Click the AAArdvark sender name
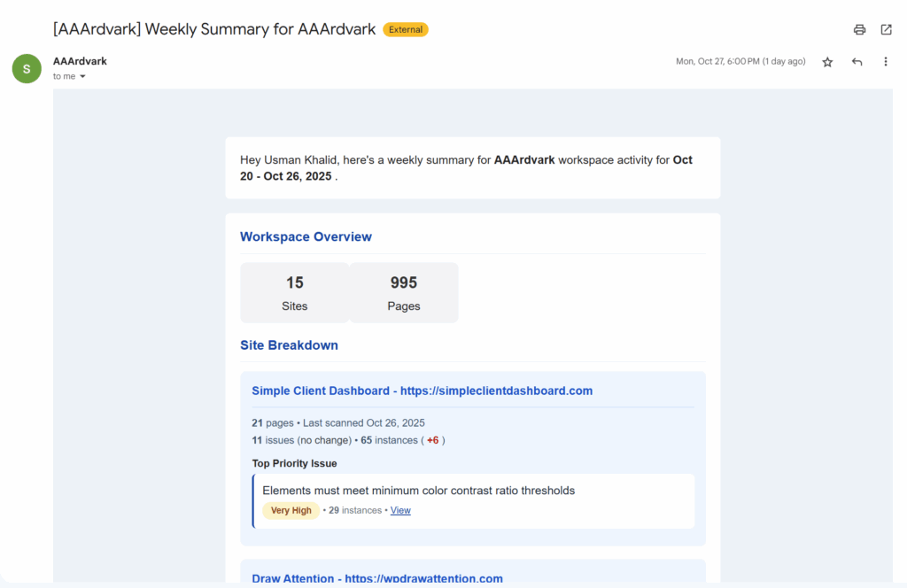This screenshot has height=588, width=907. coord(80,61)
